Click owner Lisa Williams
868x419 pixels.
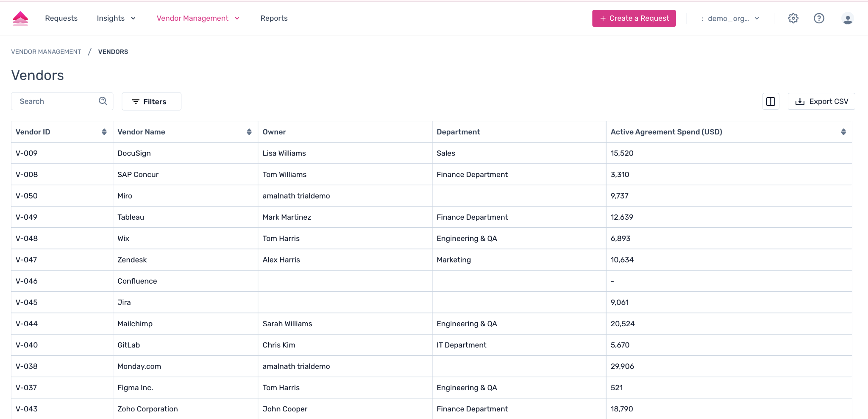click(284, 153)
